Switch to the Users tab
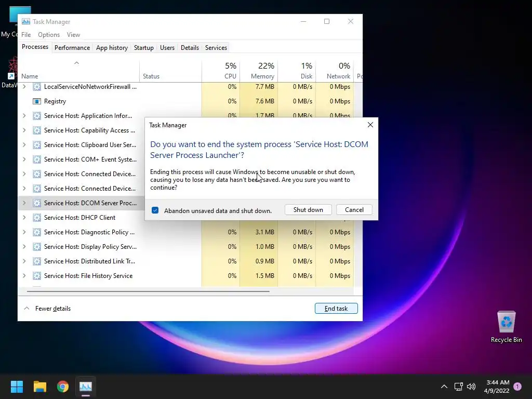Viewport: 532px width, 399px height. pos(167,48)
